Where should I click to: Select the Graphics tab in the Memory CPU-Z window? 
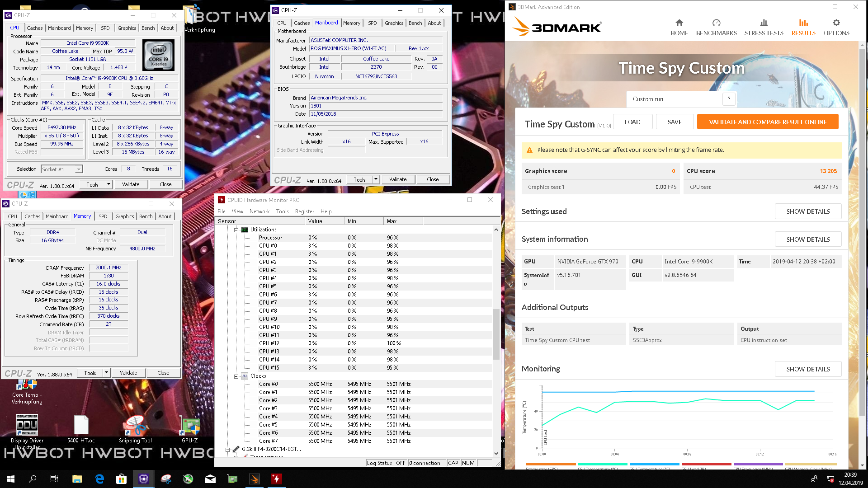(125, 216)
